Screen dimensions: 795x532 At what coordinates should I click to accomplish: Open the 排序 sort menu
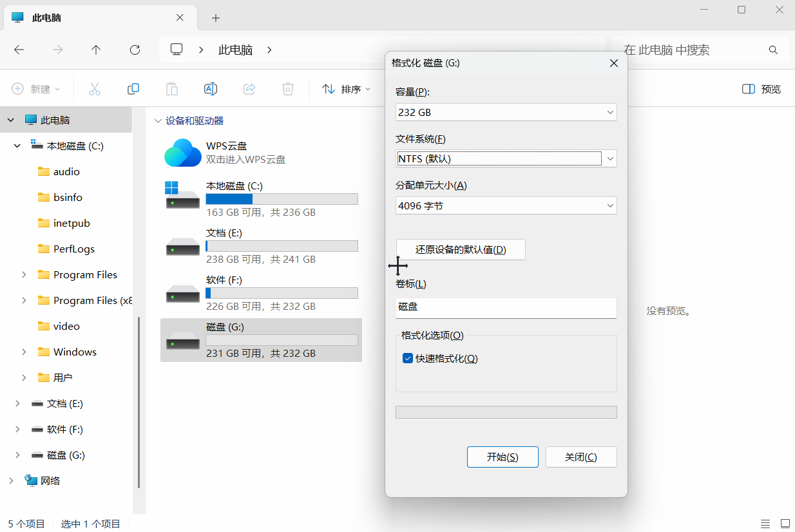347,89
